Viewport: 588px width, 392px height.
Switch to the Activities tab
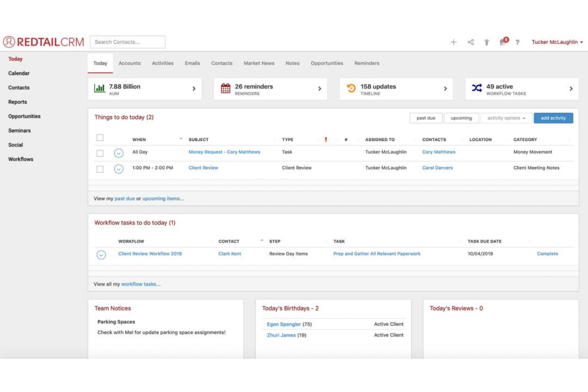[162, 63]
